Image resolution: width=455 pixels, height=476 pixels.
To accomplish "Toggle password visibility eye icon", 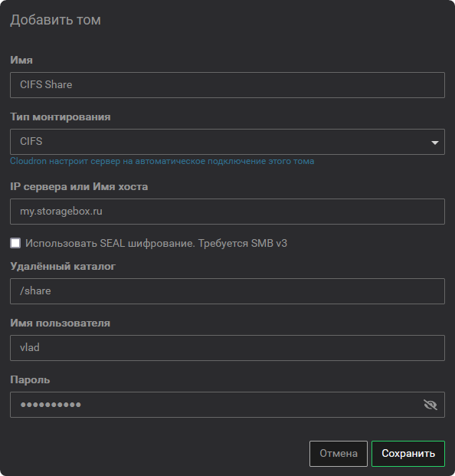I will [430, 405].
